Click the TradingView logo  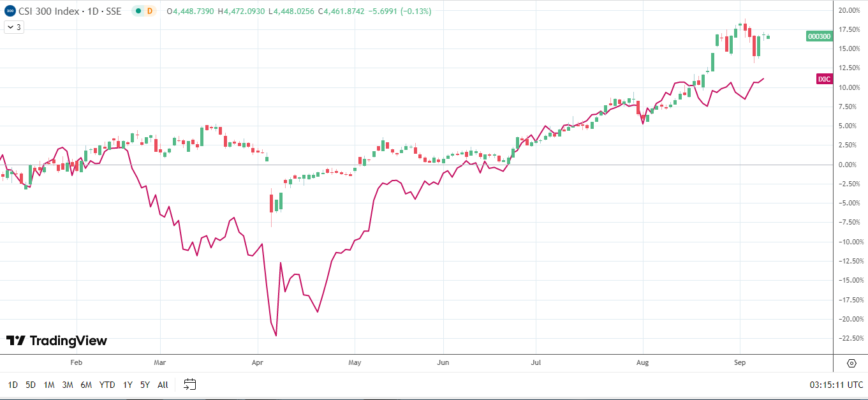pyautogui.click(x=57, y=341)
